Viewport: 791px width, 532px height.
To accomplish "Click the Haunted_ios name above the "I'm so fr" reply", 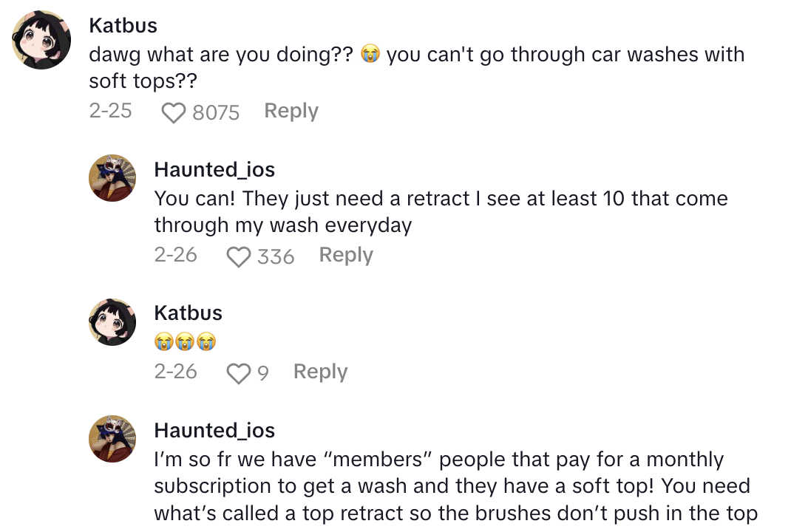I will click(x=214, y=430).
